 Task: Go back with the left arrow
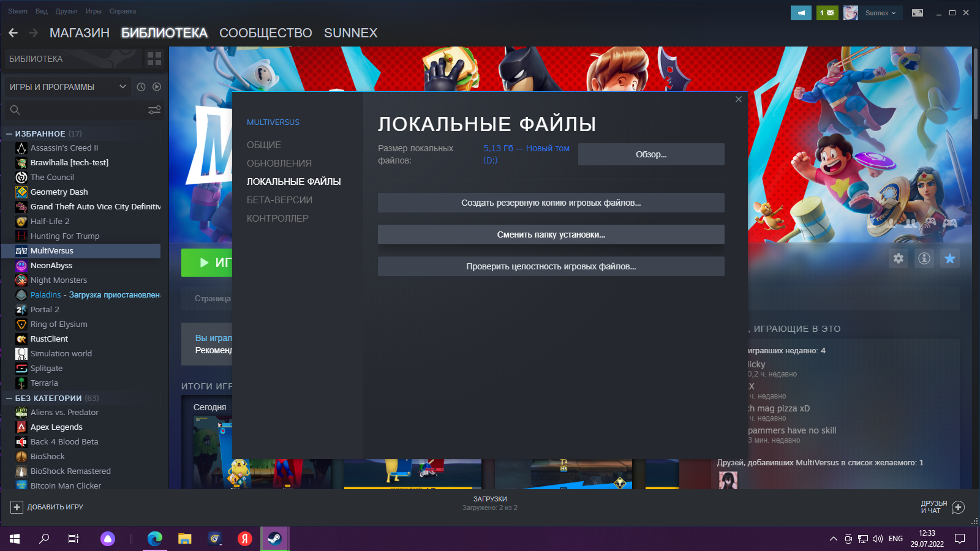coord(13,33)
